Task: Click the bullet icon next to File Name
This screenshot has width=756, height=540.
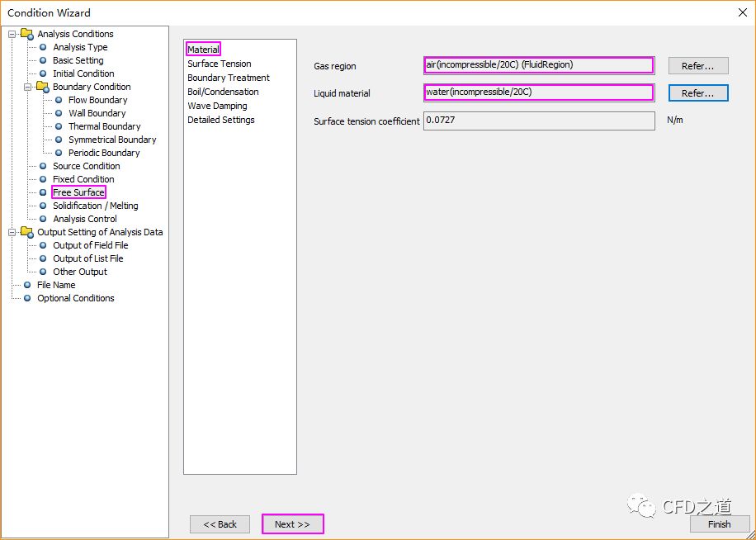Action: 27,285
